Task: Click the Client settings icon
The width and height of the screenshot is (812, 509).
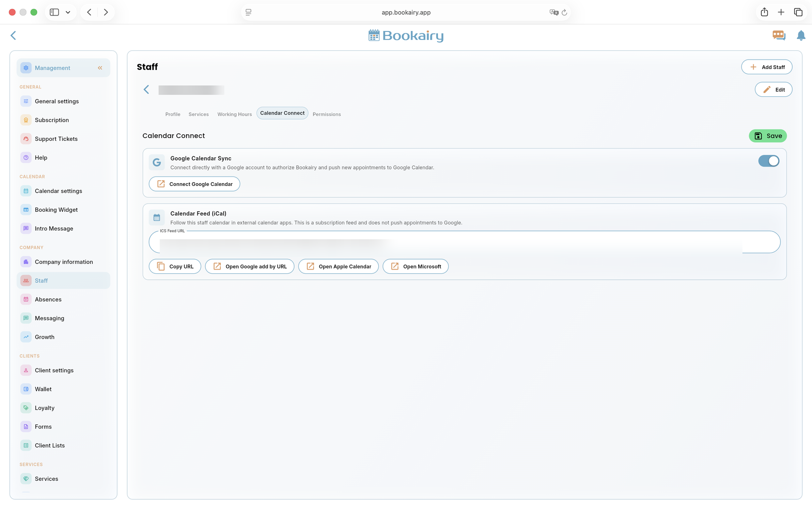Action: (x=26, y=370)
